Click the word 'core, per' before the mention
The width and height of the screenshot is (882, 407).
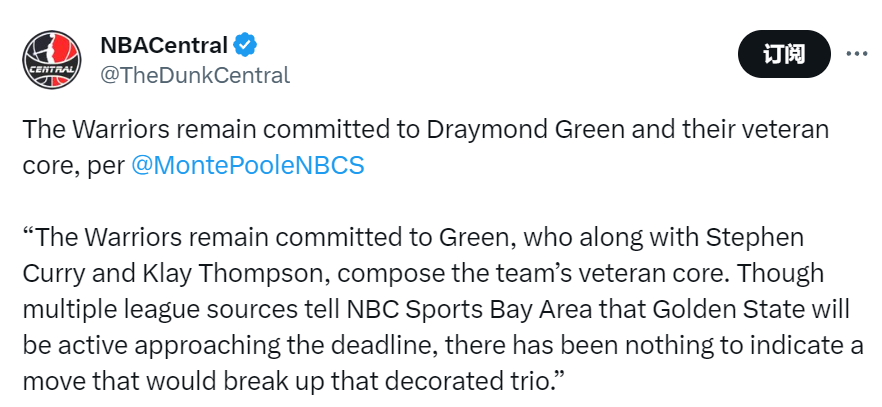coord(74,166)
